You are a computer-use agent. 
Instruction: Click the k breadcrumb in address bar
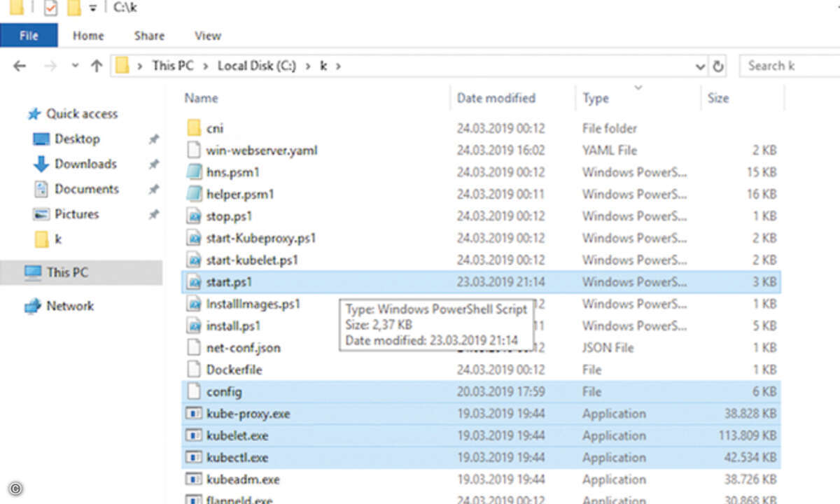pos(323,66)
